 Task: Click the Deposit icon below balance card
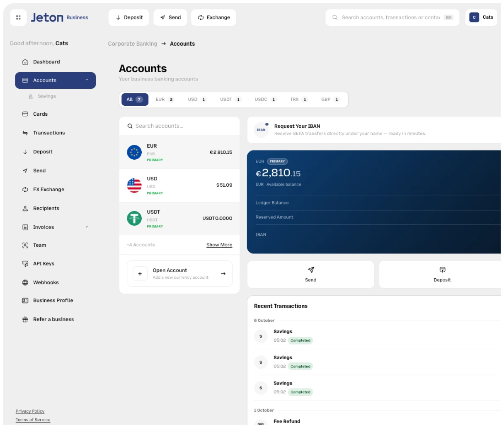pyautogui.click(x=442, y=270)
